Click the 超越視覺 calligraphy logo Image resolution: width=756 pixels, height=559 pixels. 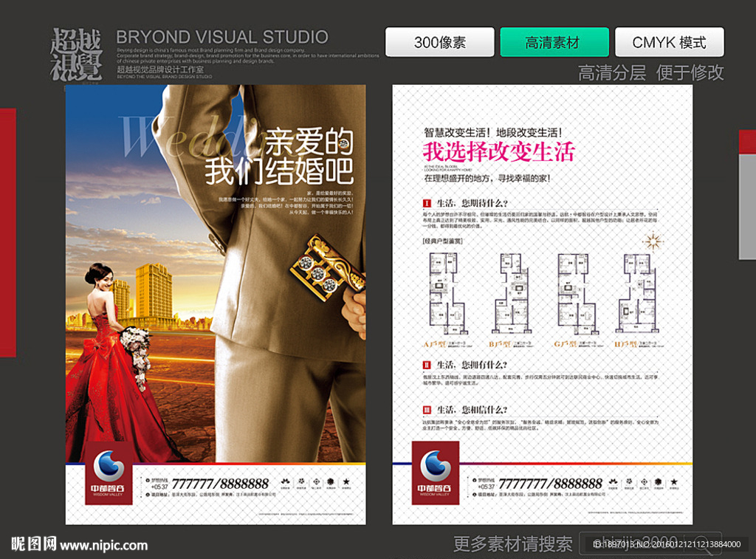76,54
